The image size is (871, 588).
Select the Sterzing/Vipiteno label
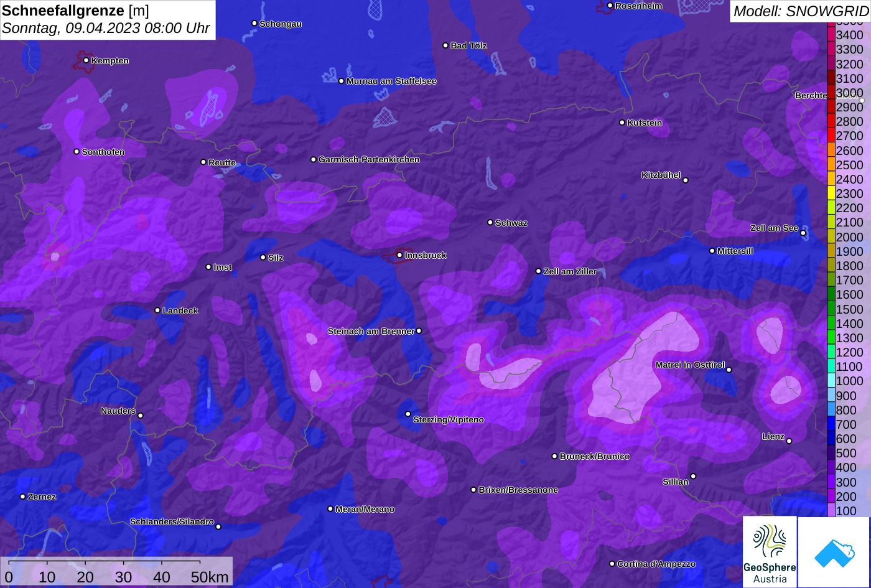448,419
